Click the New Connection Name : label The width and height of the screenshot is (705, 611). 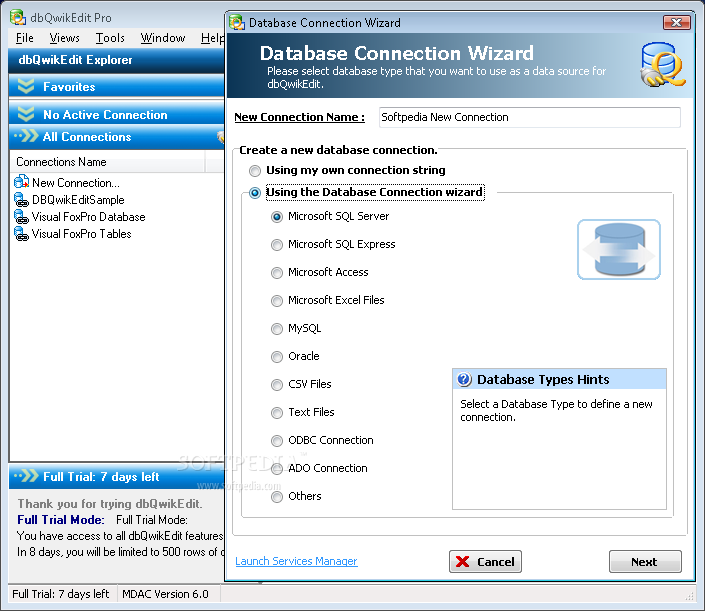coord(299,117)
